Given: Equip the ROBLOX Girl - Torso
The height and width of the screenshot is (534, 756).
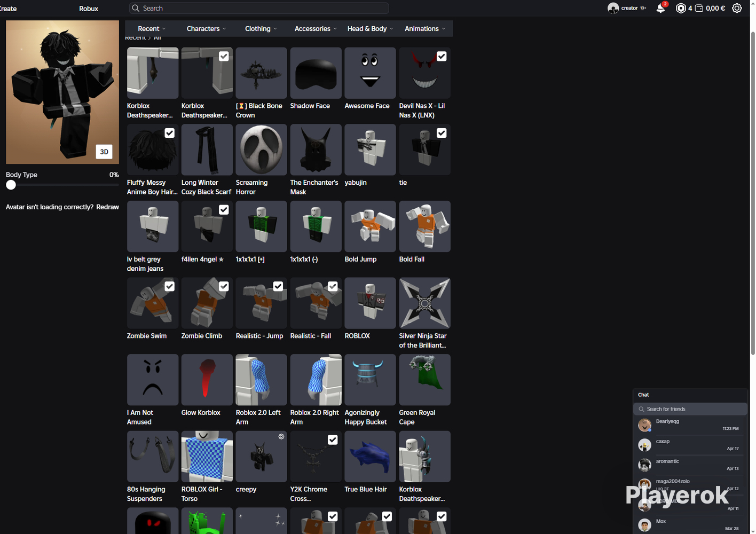Looking at the screenshot, I should pos(207,457).
